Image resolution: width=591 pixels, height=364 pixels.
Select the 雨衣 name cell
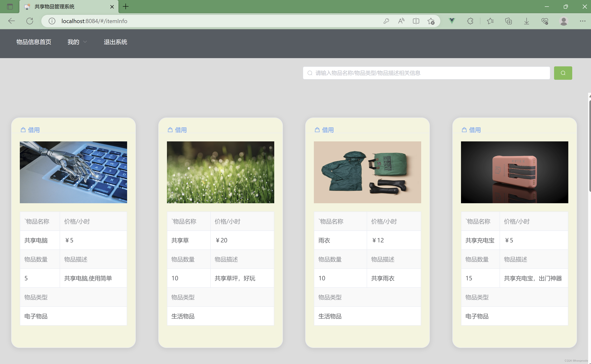click(340, 240)
